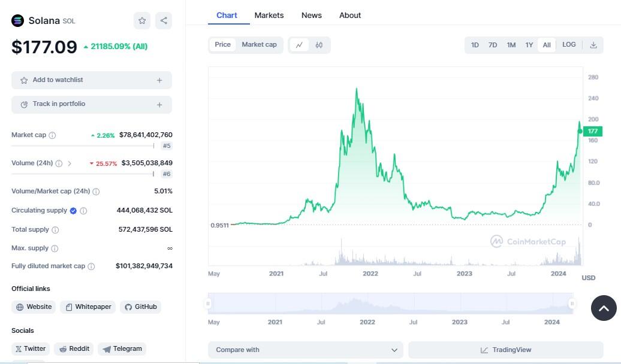This screenshot has width=621, height=364.
Task: Open the Solana Whitepaper link
Action: click(x=88, y=307)
